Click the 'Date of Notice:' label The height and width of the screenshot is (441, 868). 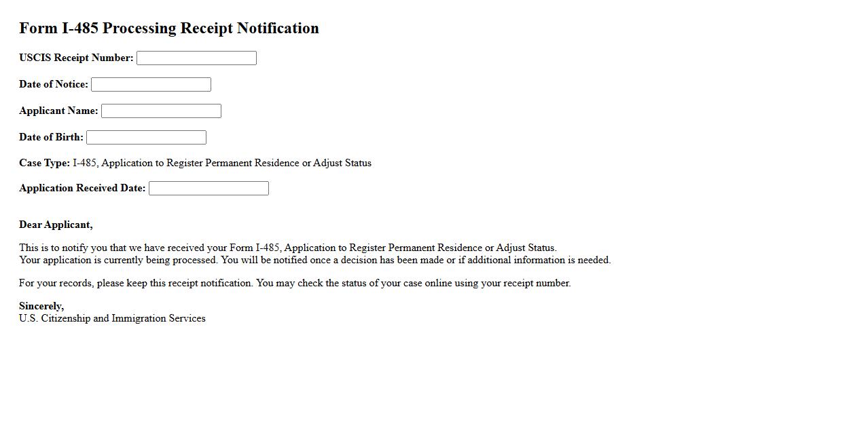click(x=54, y=85)
